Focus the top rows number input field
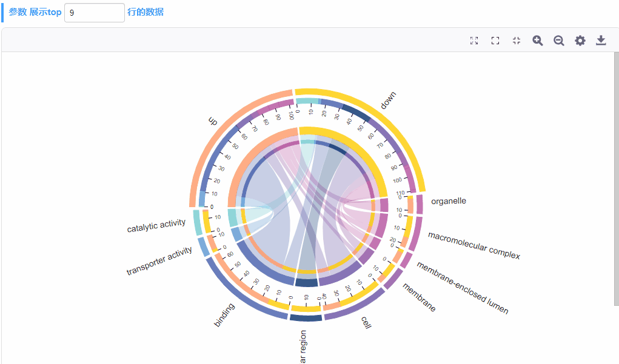Image resolution: width=619 pixels, height=364 pixels. [x=95, y=13]
